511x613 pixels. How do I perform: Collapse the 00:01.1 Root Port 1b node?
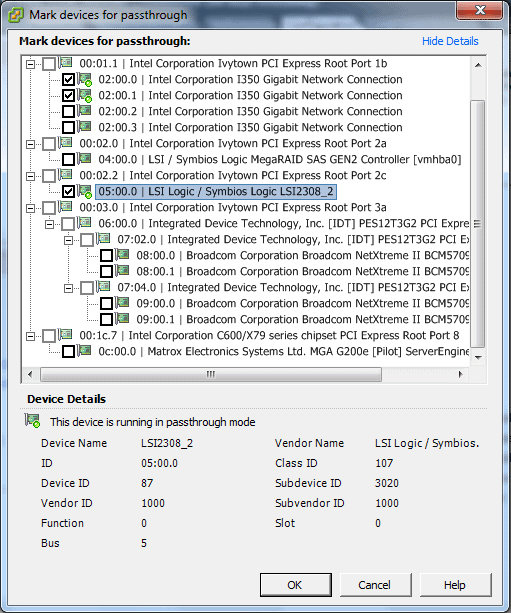30,64
